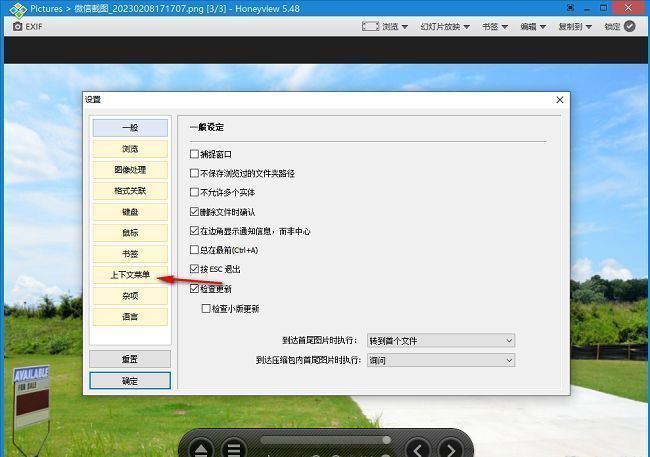Click the eject/open file icon in bottom bar
The height and width of the screenshot is (457, 650).
click(x=201, y=449)
